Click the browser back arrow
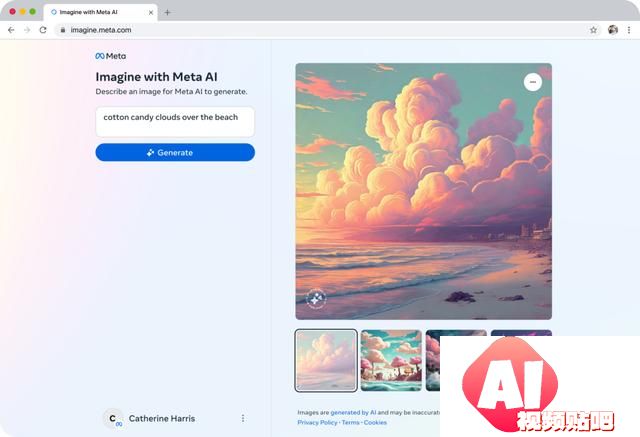Screen dimensions: 640x437 (x=11, y=30)
